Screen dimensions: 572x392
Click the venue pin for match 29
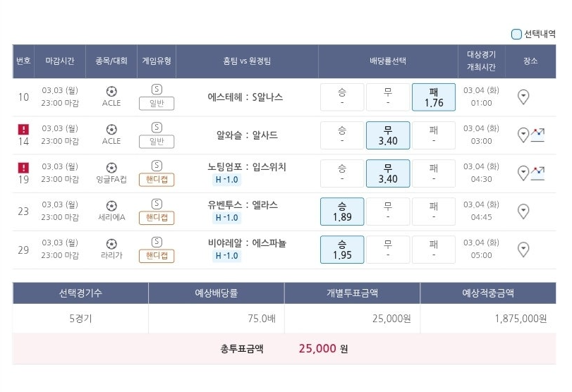point(523,250)
